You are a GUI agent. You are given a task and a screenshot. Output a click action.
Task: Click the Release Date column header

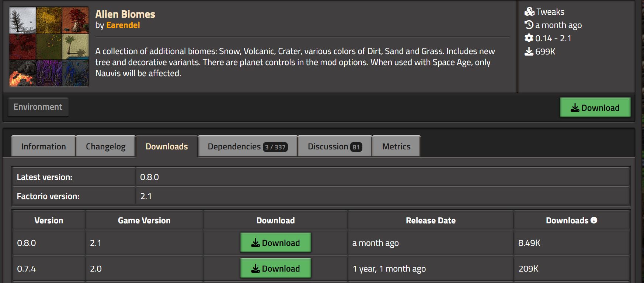point(431,220)
